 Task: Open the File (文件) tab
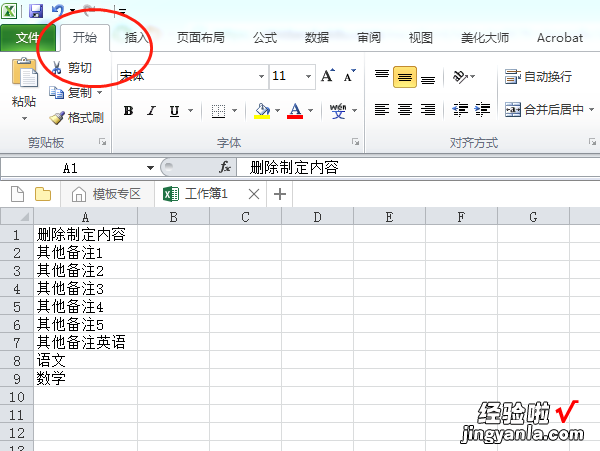tap(28, 37)
